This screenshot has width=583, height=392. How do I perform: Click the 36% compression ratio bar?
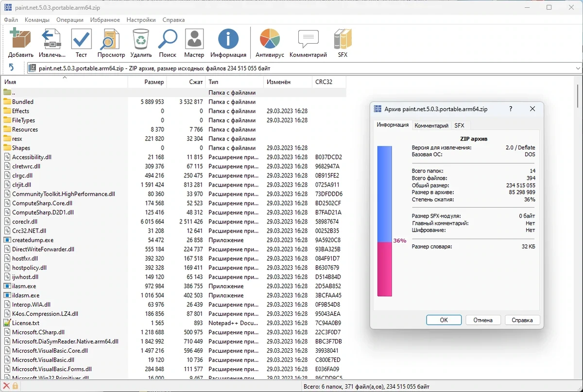pos(384,221)
